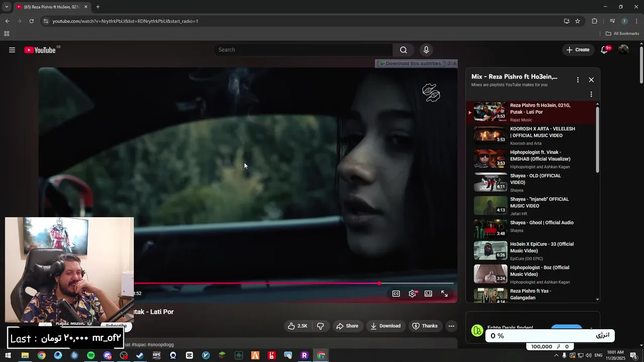Open the volume control in system tray
The height and width of the screenshot is (362, 644).
coord(589,355)
